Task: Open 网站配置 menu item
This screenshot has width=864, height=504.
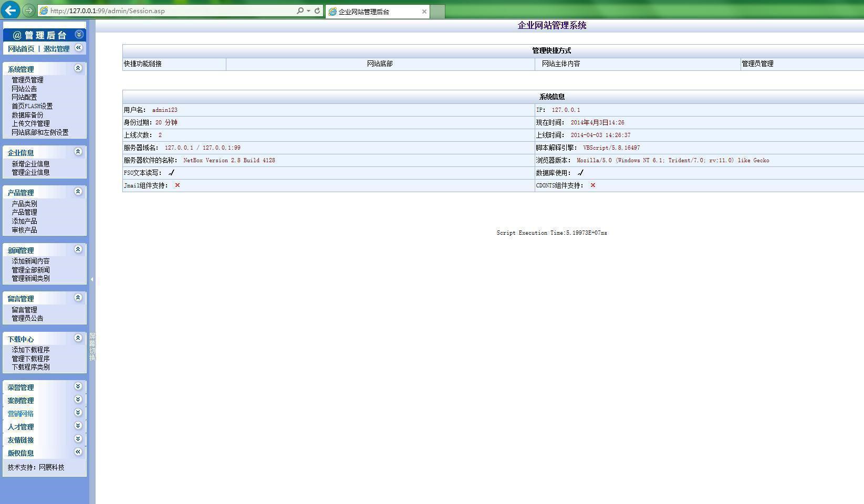Action: (x=24, y=97)
